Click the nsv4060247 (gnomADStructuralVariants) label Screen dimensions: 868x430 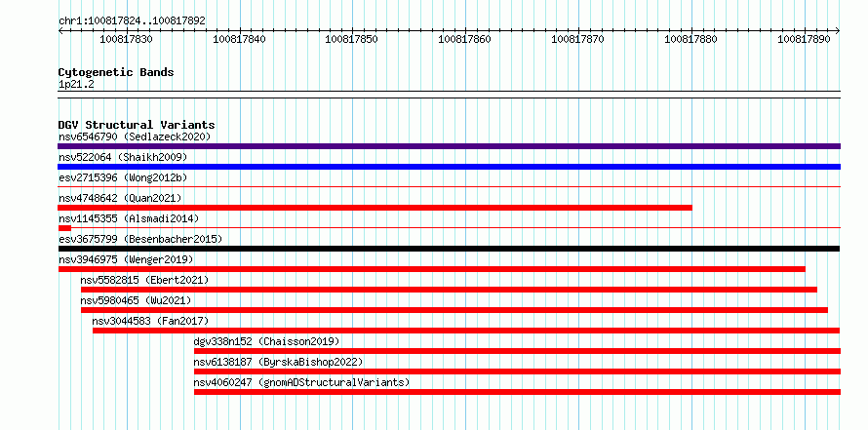coord(301,382)
